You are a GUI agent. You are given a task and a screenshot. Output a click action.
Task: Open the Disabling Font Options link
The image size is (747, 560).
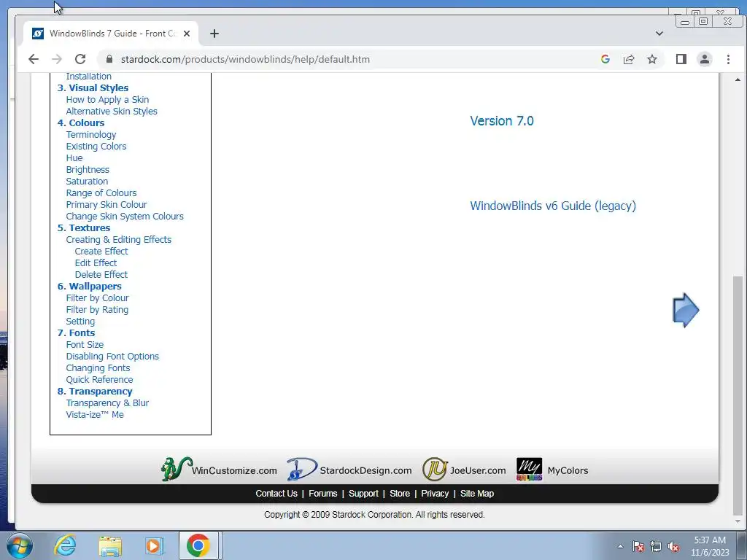point(112,356)
